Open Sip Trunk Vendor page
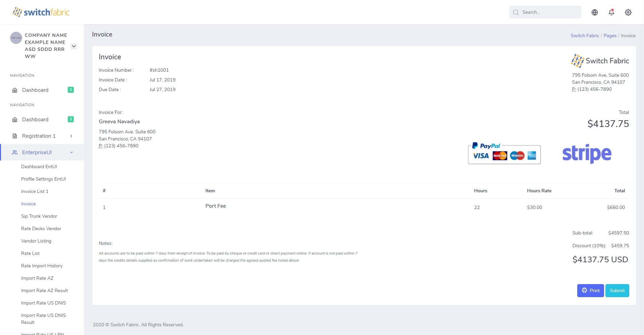 pyautogui.click(x=39, y=216)
